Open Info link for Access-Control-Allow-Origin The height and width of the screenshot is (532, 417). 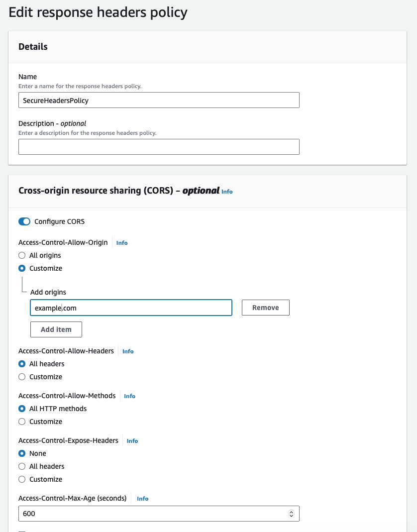(122, 243)
